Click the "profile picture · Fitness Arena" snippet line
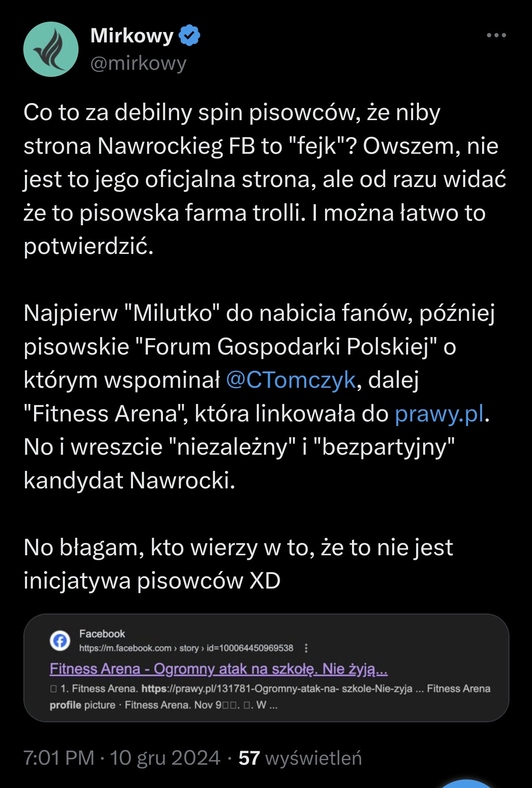The height and width of the screenshot is (788, 532). pyautogui.click(x=164, y=705)
